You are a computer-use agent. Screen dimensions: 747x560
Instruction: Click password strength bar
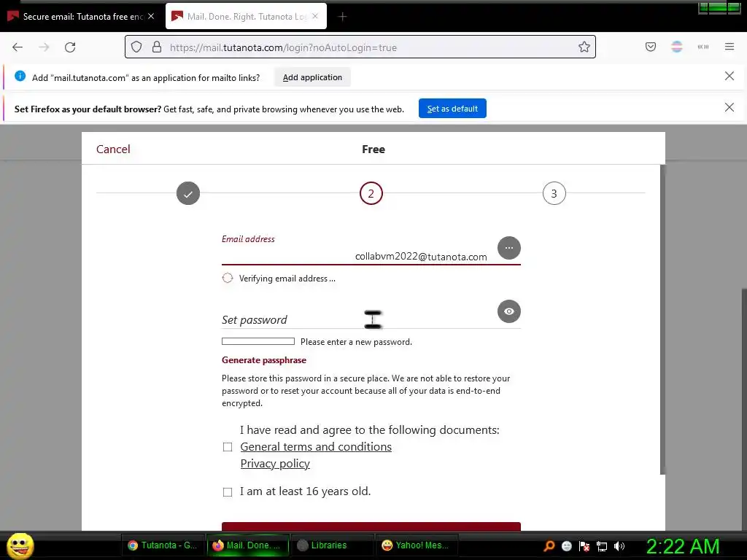(258, 341)
